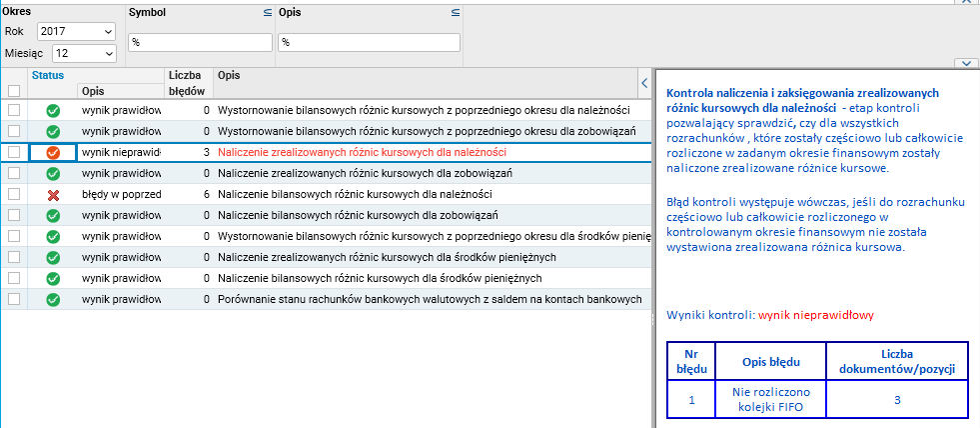Click the red X error status icon
Image resolution: width=980 pixels, height=428 pixels.
[53, 195]
